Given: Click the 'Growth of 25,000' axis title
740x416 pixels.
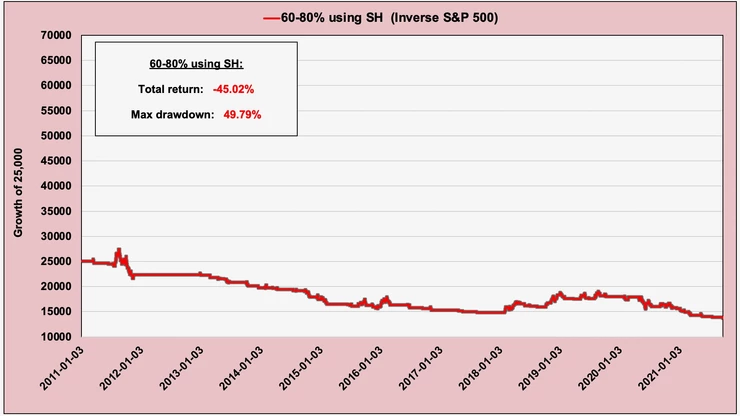Looking at the screenshot, I should (x=18, y=193).
